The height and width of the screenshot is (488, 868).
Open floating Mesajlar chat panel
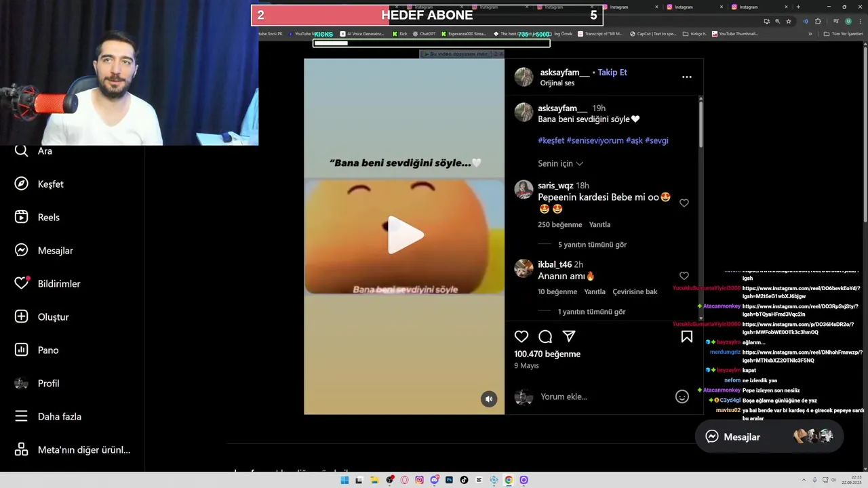point(769,436)
